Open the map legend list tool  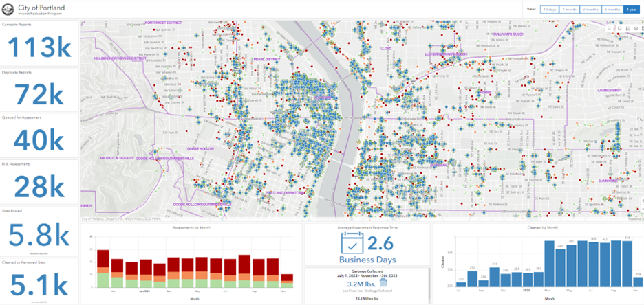tap(627, 28)
